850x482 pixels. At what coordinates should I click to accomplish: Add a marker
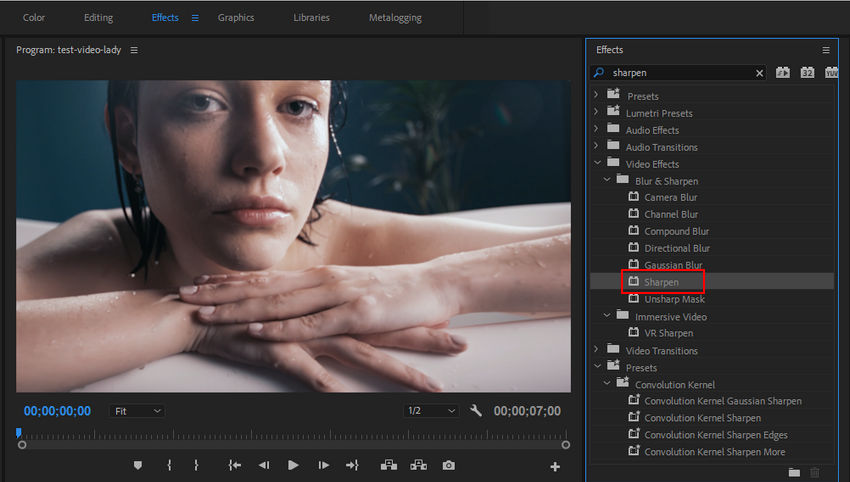click(x=138, y=465)
